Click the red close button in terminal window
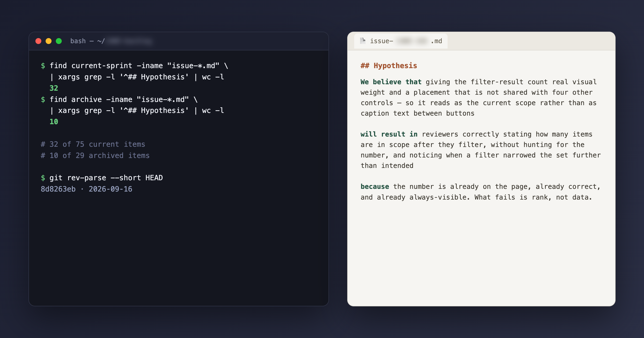The image size is (644, 338). tap(38, 41)
